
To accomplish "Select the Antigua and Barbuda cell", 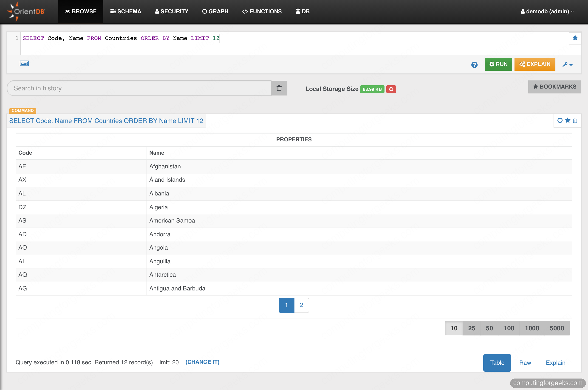I will point(359,289).
